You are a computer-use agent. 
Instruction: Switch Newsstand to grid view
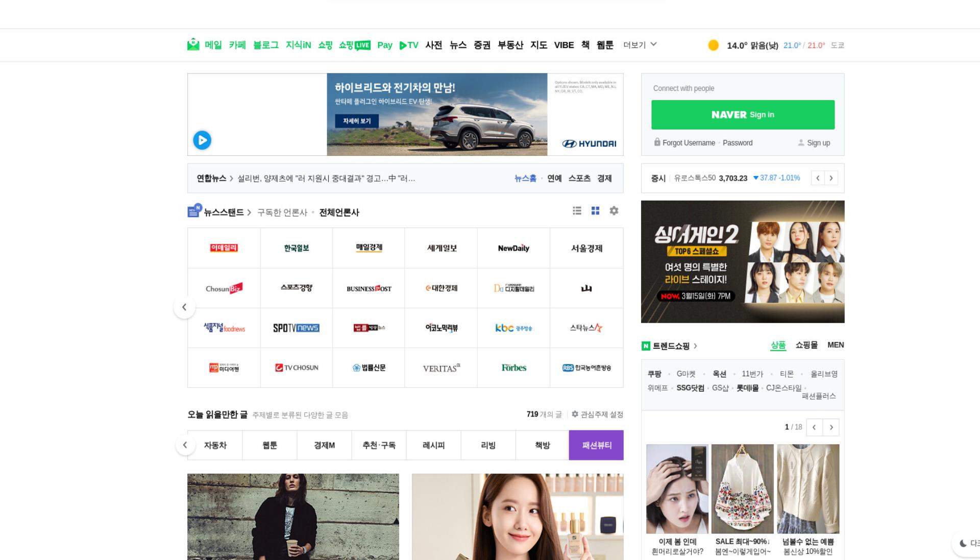tap(595, 211)
